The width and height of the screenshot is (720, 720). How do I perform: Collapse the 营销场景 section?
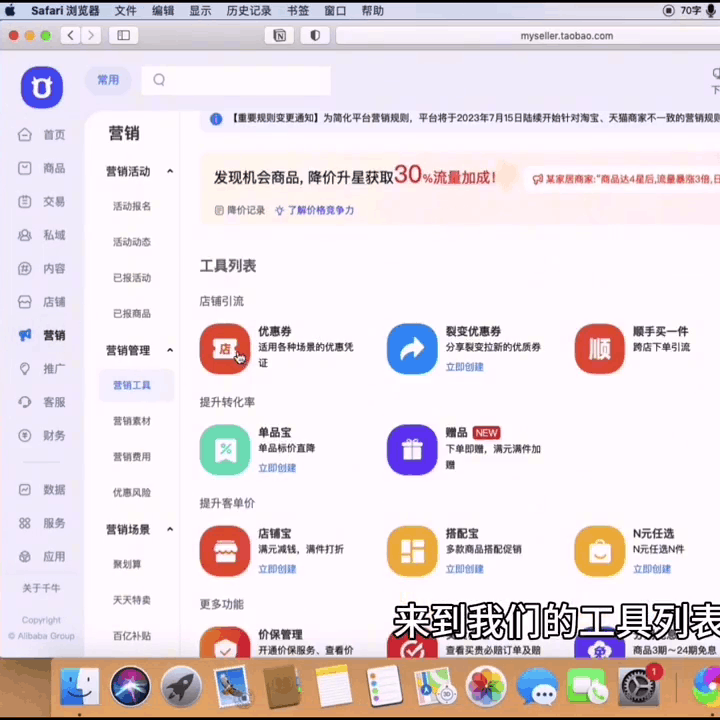[170, 529]
